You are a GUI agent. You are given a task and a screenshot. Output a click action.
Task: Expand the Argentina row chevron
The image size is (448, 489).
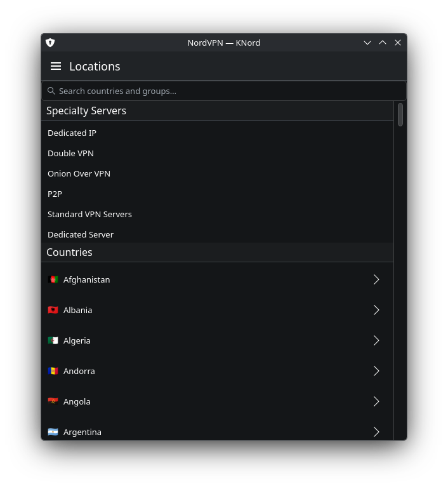coord(376,432)
